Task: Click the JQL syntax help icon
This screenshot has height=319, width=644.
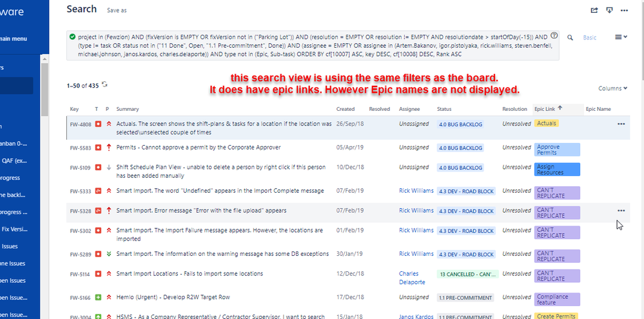Action: [x=554, y=35]
